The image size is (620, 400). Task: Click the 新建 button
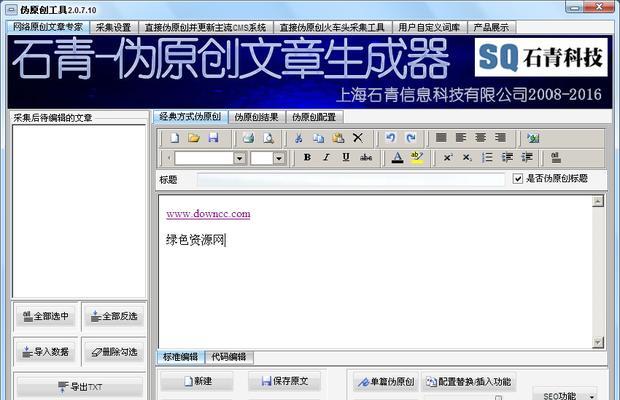coord(197,381)
